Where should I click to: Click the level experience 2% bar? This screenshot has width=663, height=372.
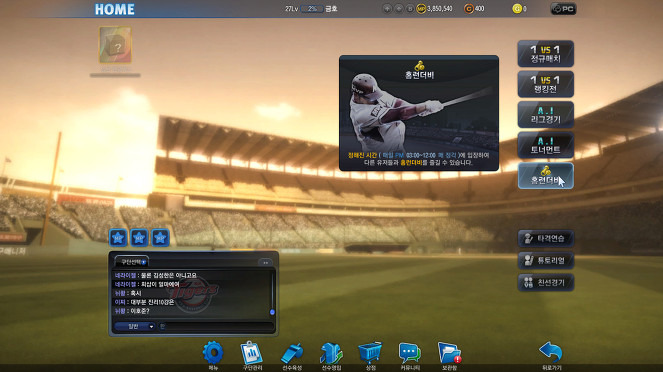[312, 8]
